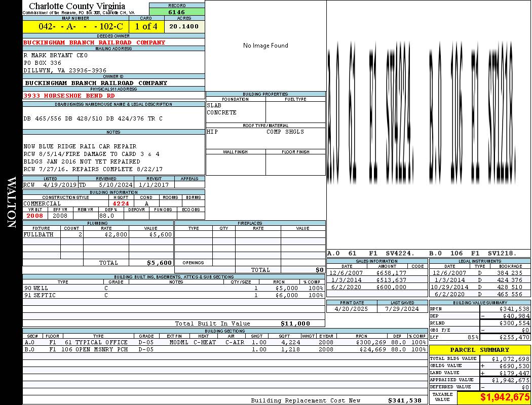Select reviewed date 5/10/2024
The height and width of the screenshot is (405, 532).
[x=116, y=185]
